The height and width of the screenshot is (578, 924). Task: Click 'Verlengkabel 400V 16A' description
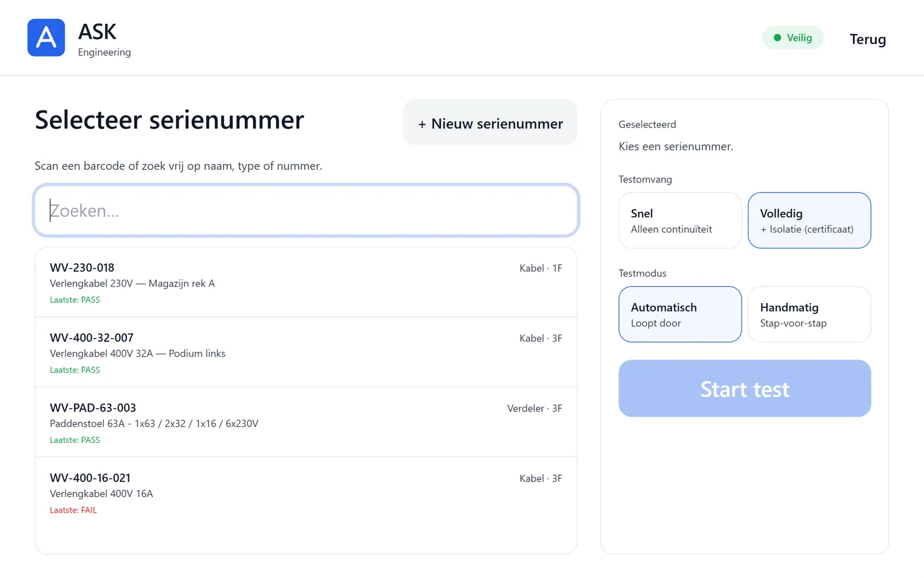[101, 494]
